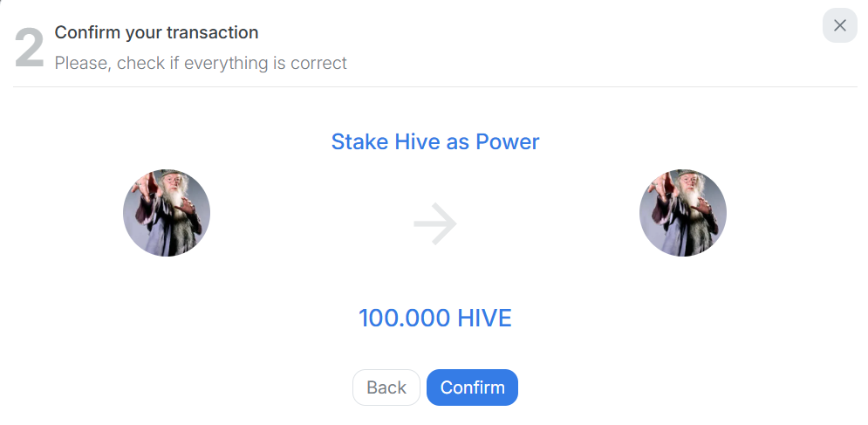Click the recipient avatar on the right
The height and width of the screenshot is (425, 868).
pos(683,213)
